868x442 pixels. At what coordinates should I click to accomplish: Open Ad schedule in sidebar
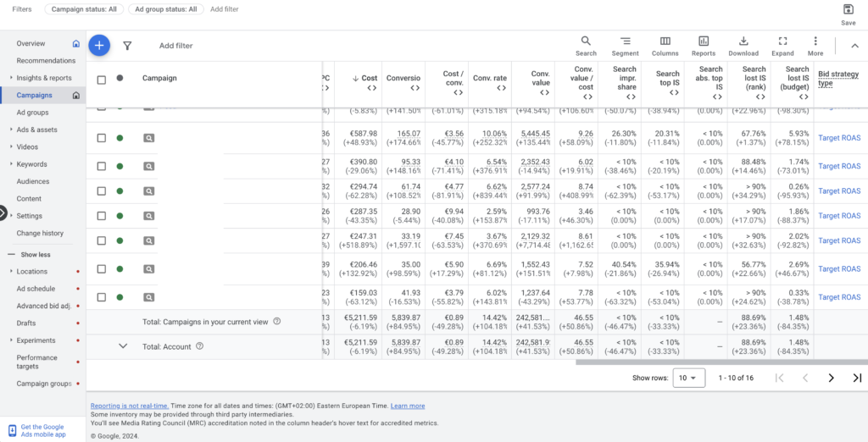pyautogui.click(x=36, y=289)
